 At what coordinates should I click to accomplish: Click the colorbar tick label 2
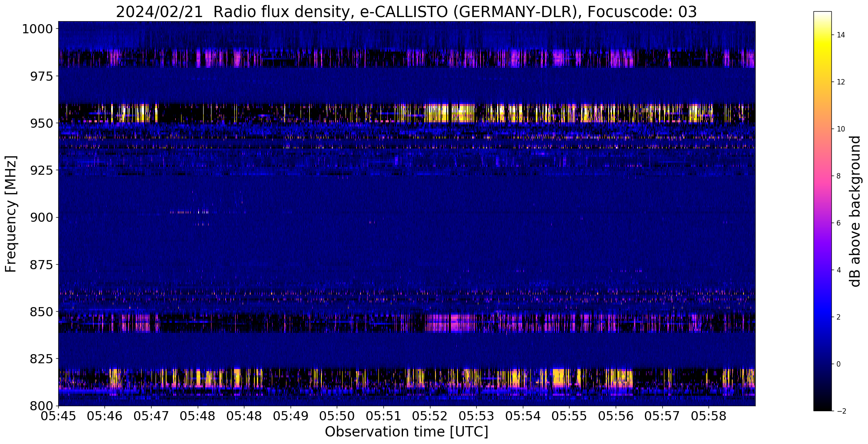click(838, 317)
